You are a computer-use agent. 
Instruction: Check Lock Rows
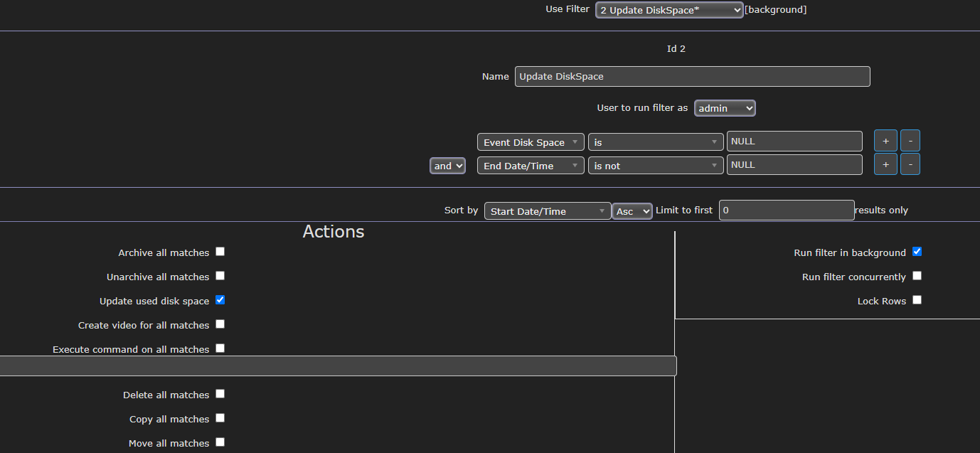point(917,300)
